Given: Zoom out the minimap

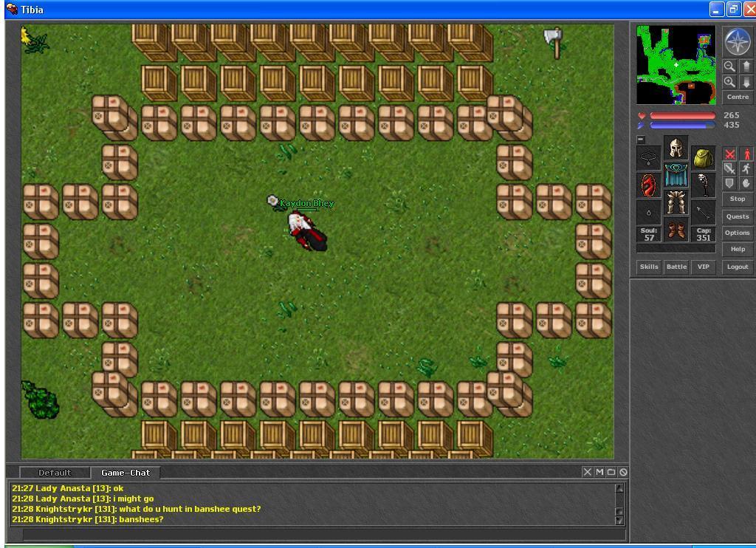Looking at the screenshot, I should (x=729, y=66).
